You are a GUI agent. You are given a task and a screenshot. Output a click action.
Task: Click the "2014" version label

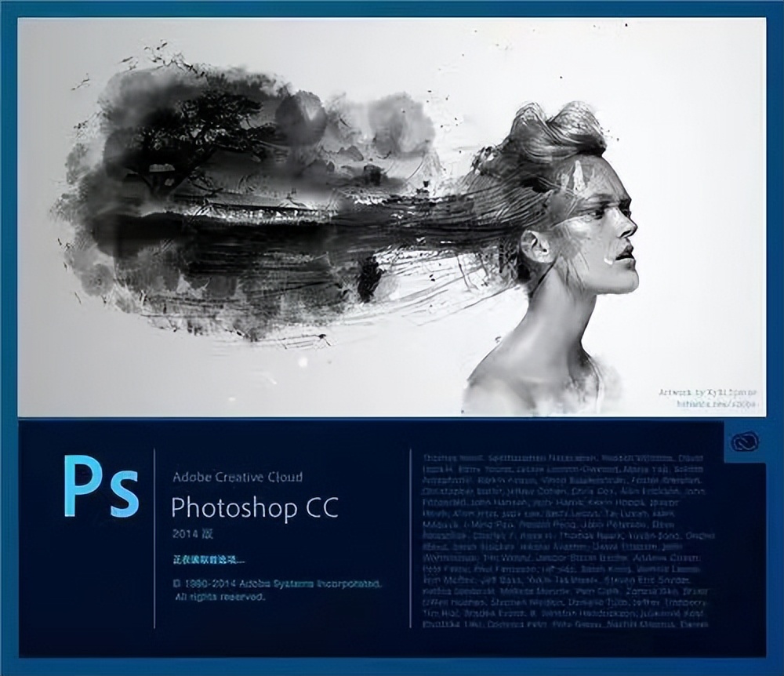(x=193, y=534)
